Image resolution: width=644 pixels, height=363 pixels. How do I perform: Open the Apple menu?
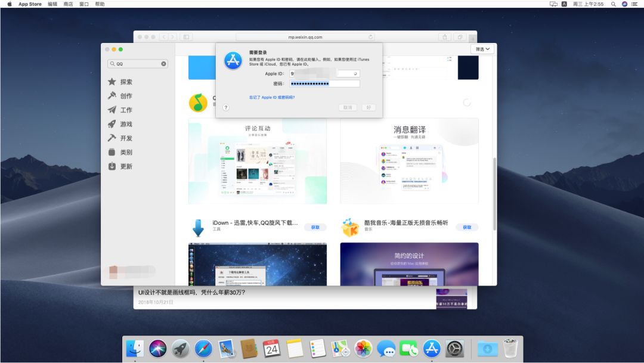point(10,4)
